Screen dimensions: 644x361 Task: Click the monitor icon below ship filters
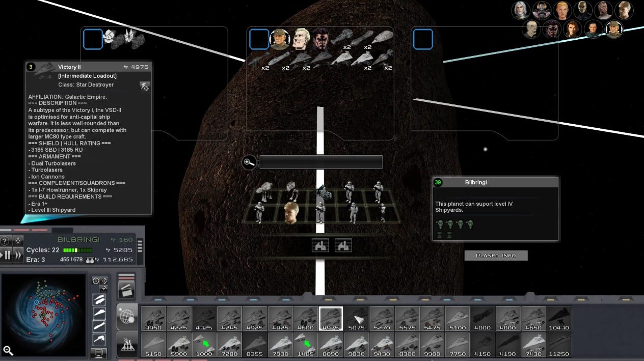99,353
